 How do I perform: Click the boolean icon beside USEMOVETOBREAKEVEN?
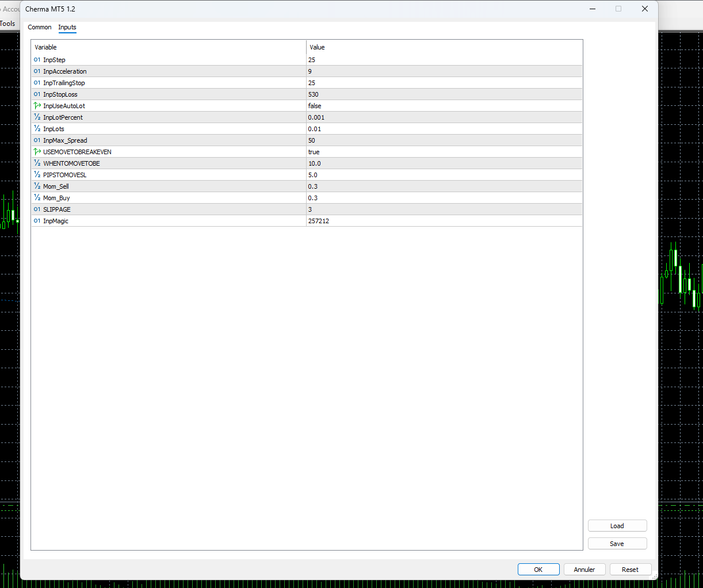pos(37,152)
